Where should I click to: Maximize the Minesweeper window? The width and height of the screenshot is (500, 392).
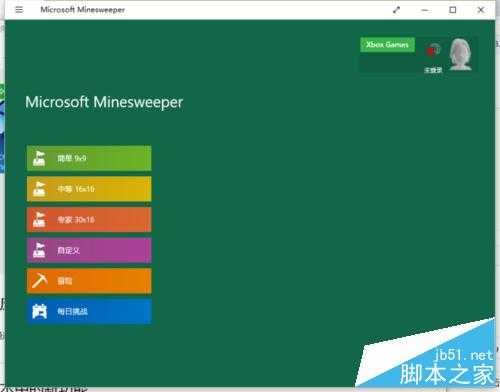click(x=453, y=10)
